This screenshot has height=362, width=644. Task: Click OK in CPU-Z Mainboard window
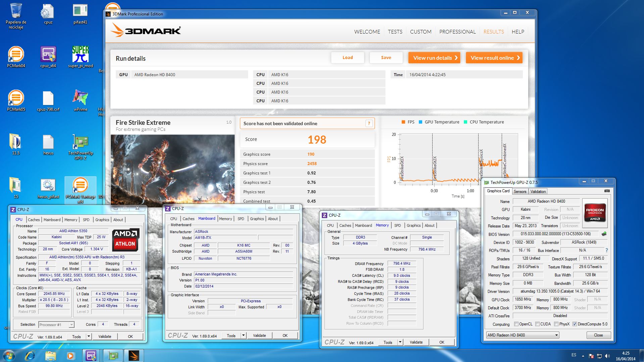click(285, 335)
